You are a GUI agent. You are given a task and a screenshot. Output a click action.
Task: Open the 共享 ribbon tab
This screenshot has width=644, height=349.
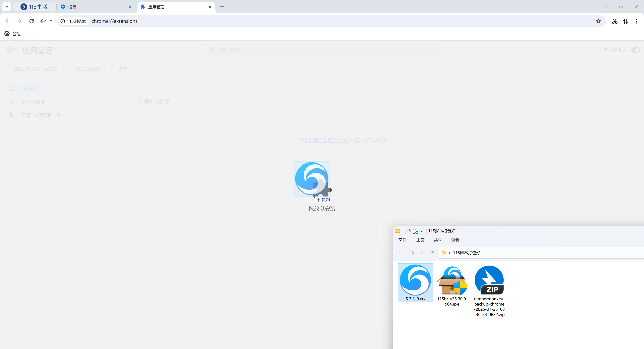tap(438, 240)
